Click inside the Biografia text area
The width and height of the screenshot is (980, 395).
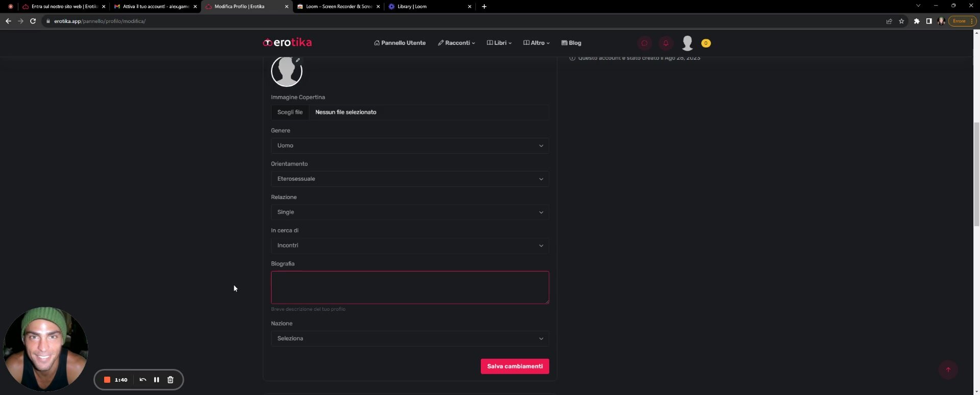click(x=409, y=287)
